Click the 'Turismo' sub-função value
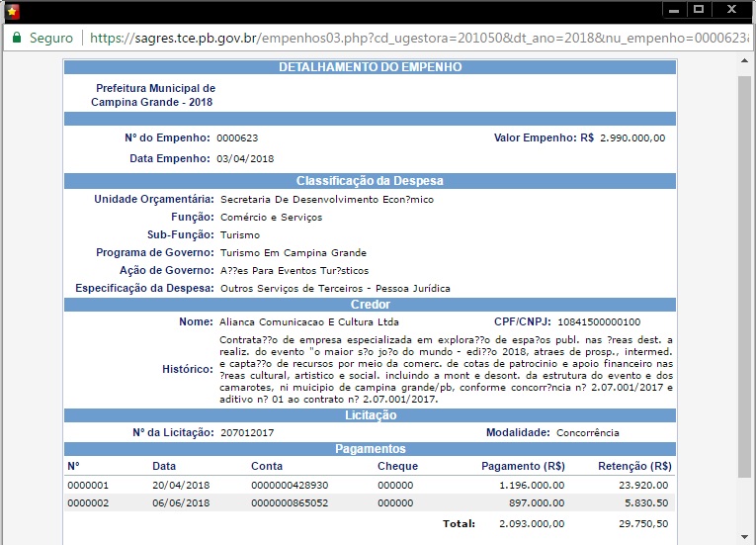The image size is (756, 545). pyautogui.click(x=240, y=235)
